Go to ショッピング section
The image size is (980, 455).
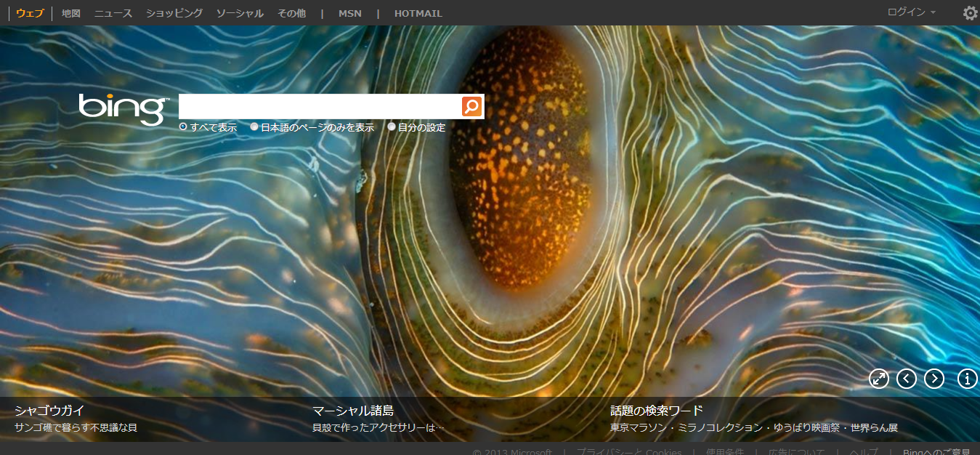pyautogui.click(x=174, y=13)
